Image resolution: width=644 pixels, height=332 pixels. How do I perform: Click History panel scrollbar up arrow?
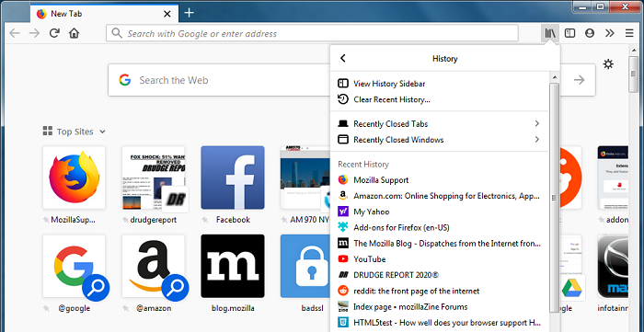[x=554, y=77]
